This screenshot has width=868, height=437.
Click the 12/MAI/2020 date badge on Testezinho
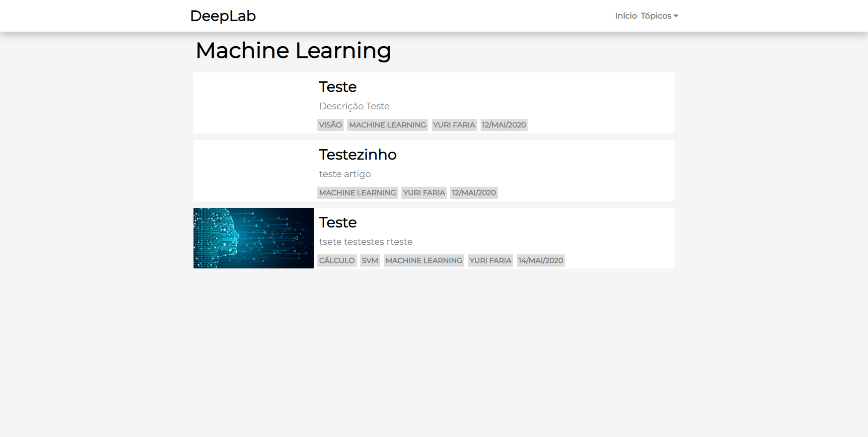coord(473,193)
